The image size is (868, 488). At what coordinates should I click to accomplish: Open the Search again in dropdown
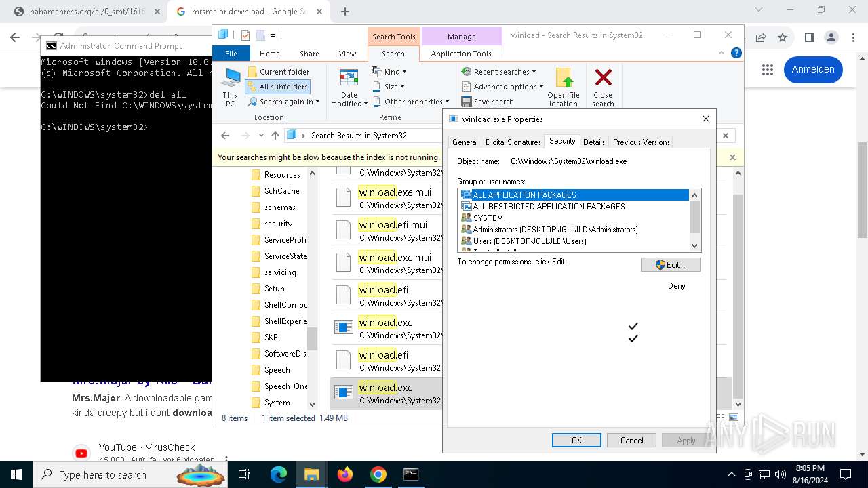pyautogui.click(x=283, y=102)
